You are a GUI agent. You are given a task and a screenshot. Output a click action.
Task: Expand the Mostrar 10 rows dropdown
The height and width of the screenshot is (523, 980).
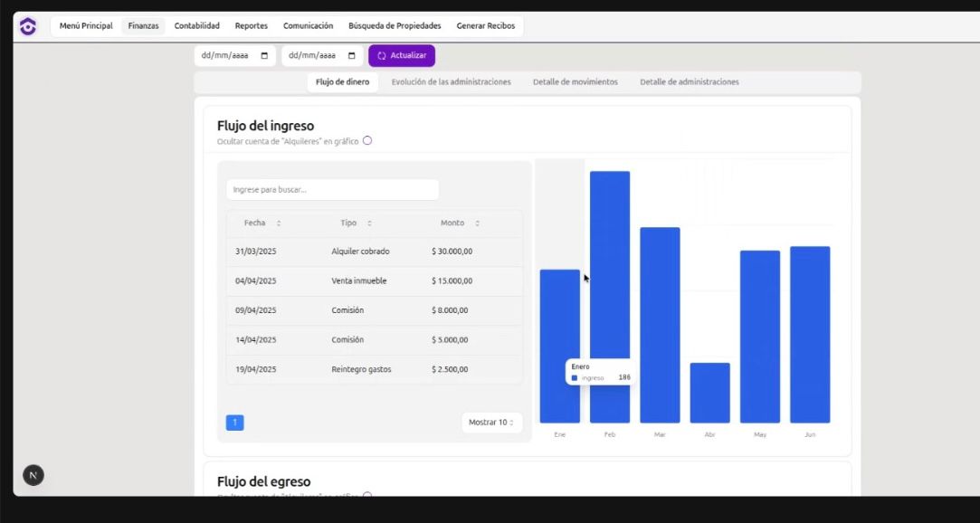coord(491,423)
